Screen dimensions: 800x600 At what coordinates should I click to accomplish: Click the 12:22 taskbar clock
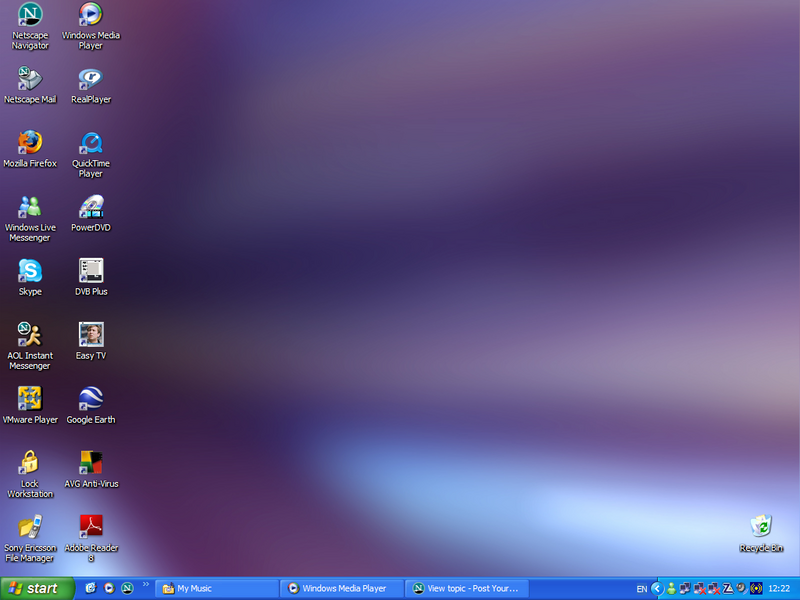[779, 589]
